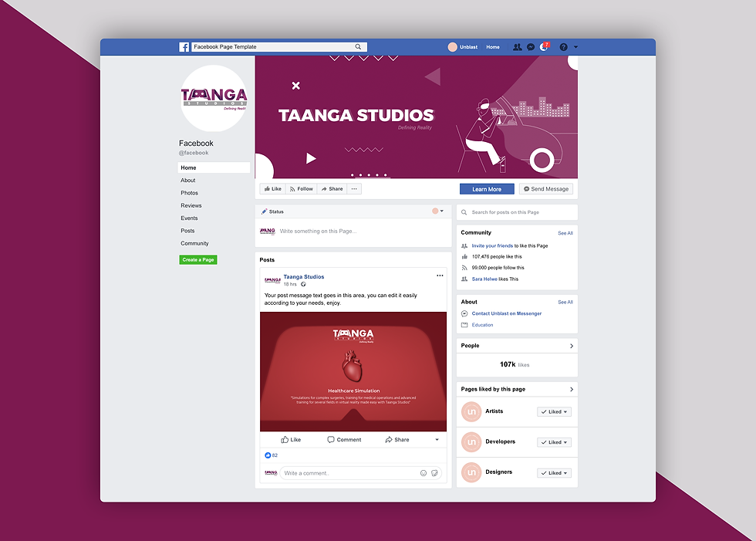Click 99,000 people follow this
Image resolution: width=756 pixels, height=541 pixels.
(498, 268)
